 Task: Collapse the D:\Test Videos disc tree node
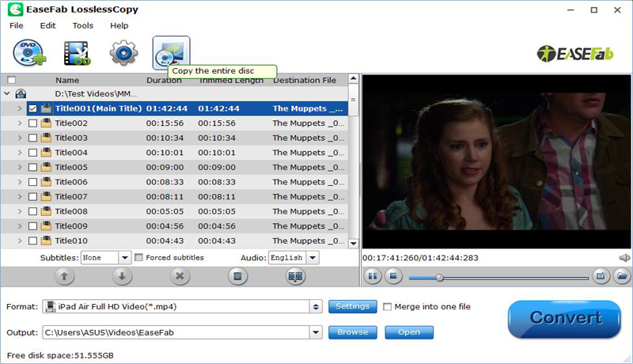[x=7, y=93]
